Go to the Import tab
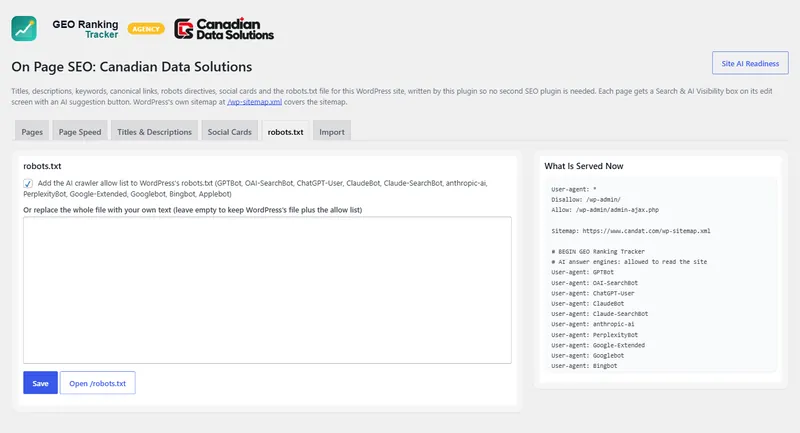 click(x=332, y=132)
